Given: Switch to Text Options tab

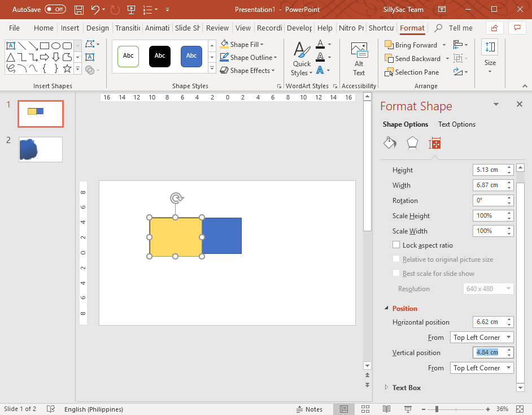Looking at the screenshot, I should coord(456,124).
